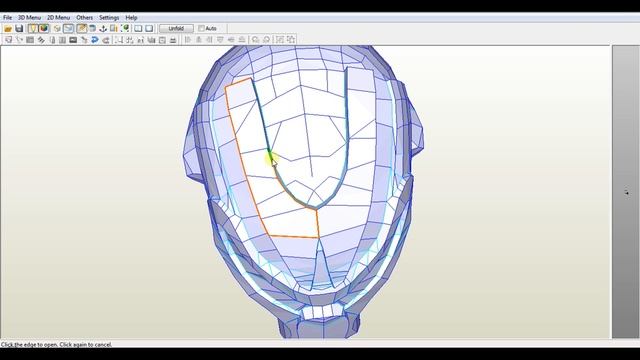Open the Help menu
The width and height of the screenshot is (640, 360).
[x=131, y=18]
